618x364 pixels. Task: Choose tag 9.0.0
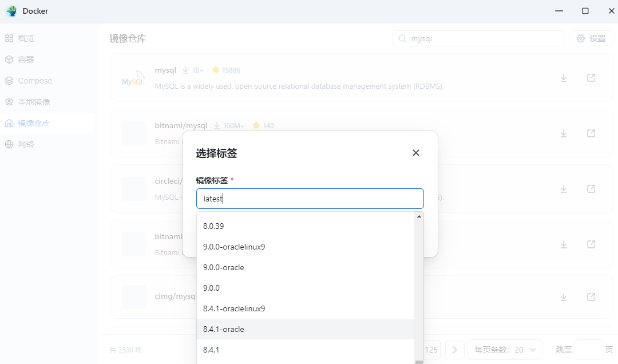point(306,288)
